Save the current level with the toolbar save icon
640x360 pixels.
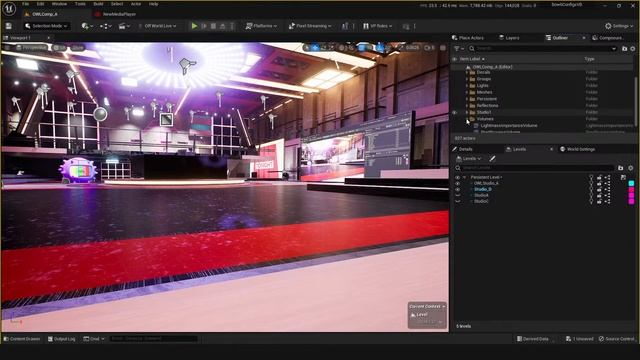(9, 26)
